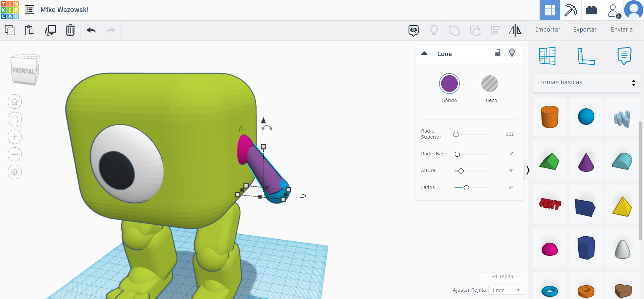Zoom out of the workplane
The width and height of the screenshot is (644, 299).
coord(15,154)
